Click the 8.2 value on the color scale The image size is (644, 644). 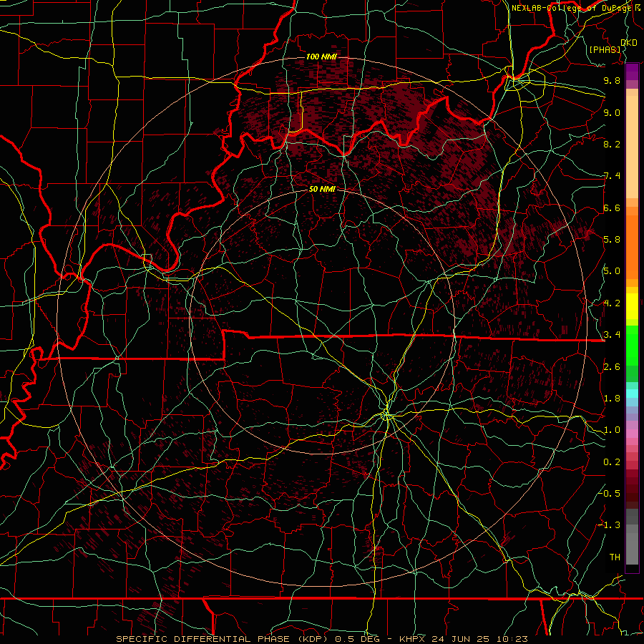(x=612, y=144)
